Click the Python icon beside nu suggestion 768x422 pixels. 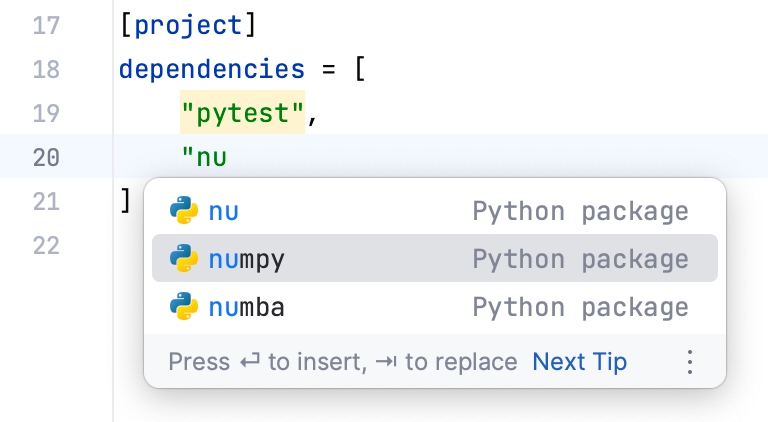182,211
